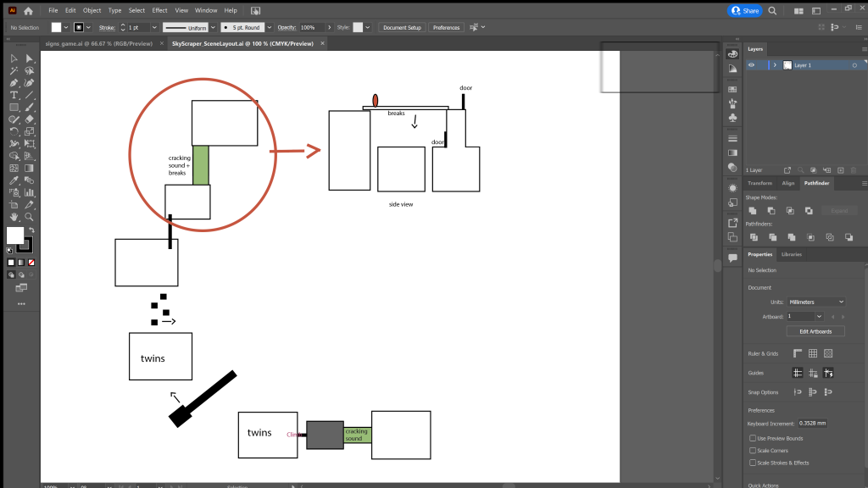Toggle show grid icon
The image size is (868, 488).
[x=813, y=353]
